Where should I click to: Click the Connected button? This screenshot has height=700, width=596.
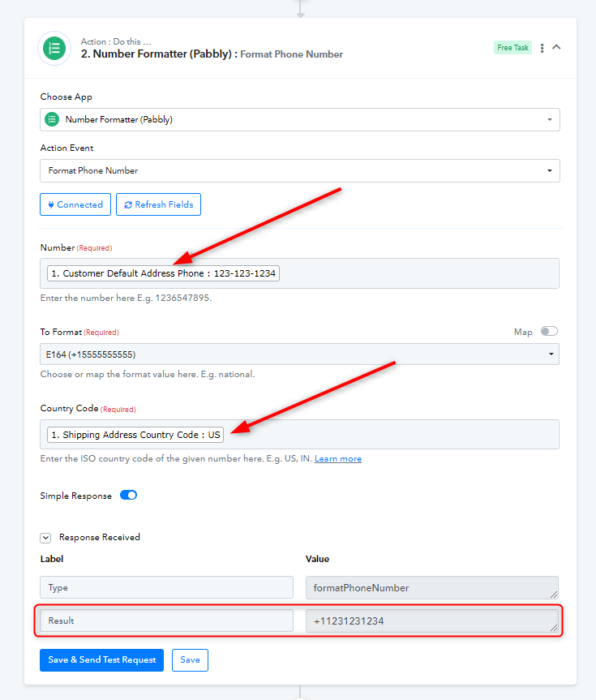[75, 204]
